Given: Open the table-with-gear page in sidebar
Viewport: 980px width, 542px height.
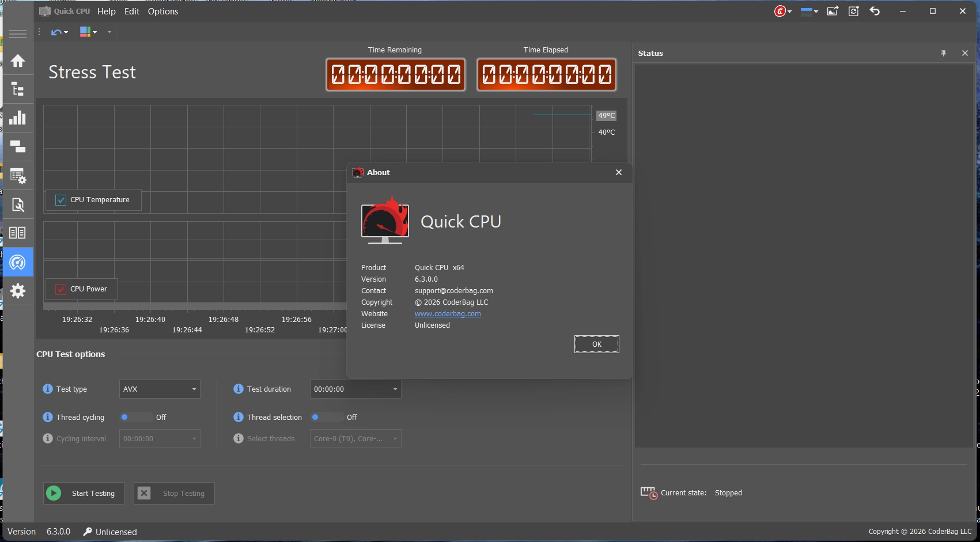Looking at the screenshot, I should 18,176.
